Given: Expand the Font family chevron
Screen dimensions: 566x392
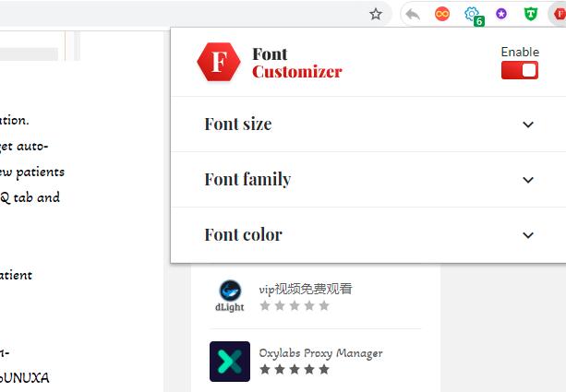Looking at the screenshot, I should point(528,180).
